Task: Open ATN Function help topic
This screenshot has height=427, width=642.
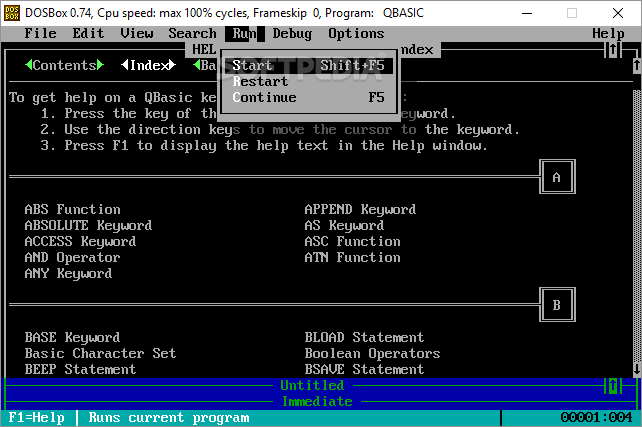Action: pos(353,257)
